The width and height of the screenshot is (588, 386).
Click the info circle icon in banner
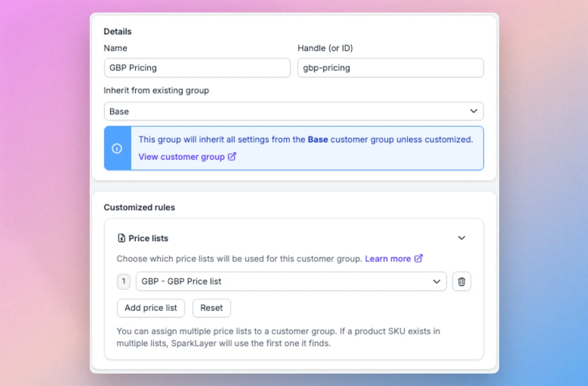click(x=117, y=148)
